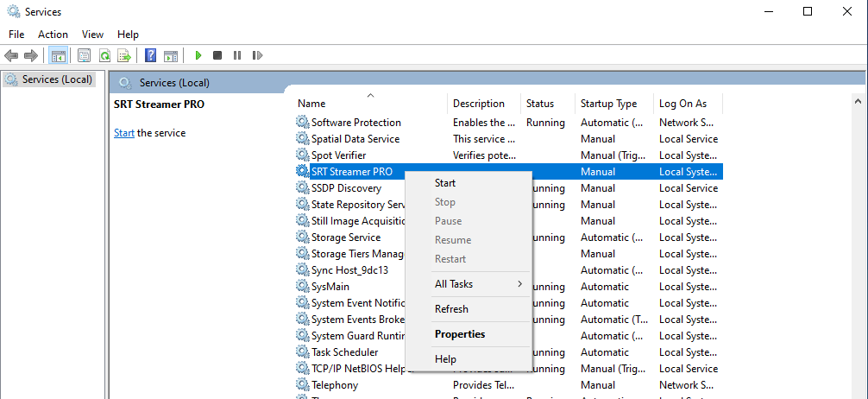Sort by the Description column header
Viewport: 868px width, 399px height.
tap(484, 103)
